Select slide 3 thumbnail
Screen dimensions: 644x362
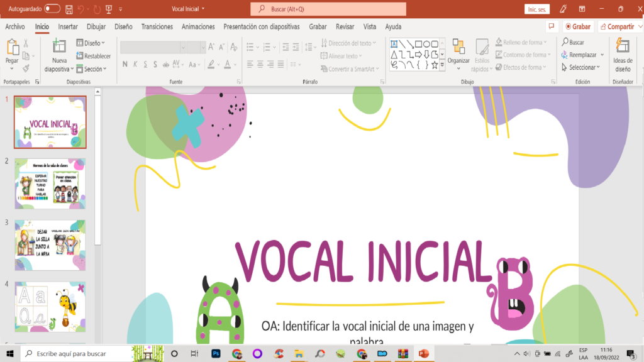coord(50,245)
